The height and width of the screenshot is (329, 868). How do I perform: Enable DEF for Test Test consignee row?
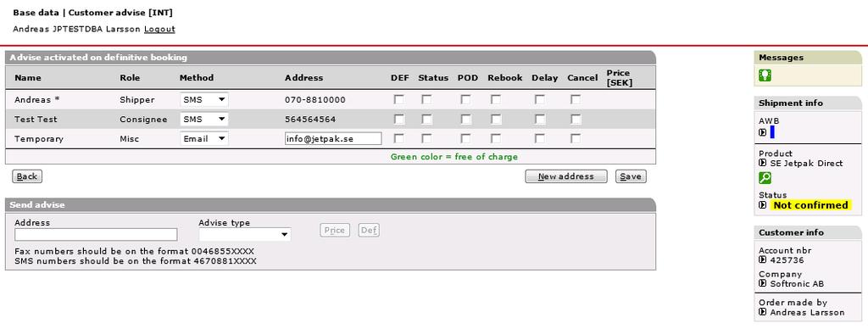click(398, 119)
